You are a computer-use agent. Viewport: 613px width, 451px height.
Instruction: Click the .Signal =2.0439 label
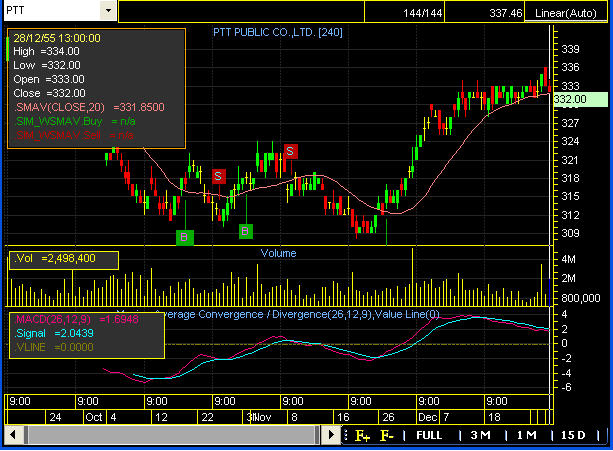pos(54,333)
